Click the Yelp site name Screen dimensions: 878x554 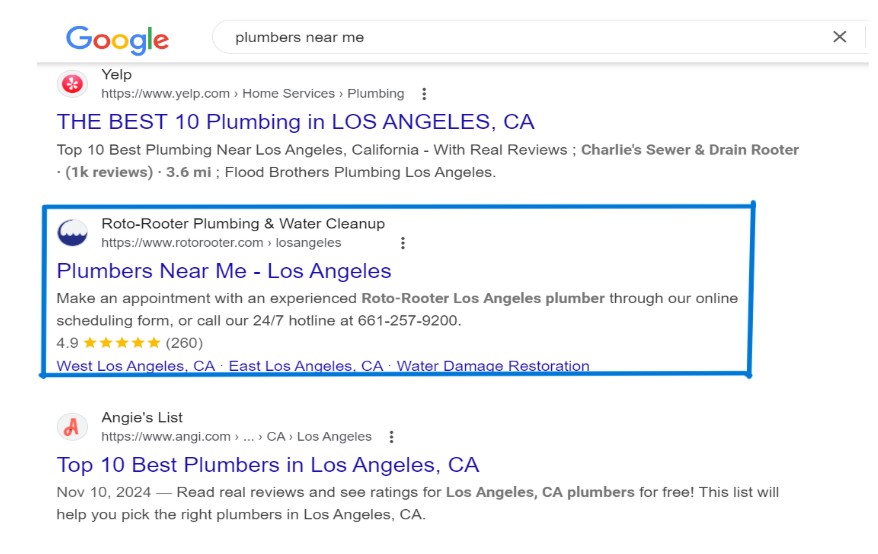(116, 74)
